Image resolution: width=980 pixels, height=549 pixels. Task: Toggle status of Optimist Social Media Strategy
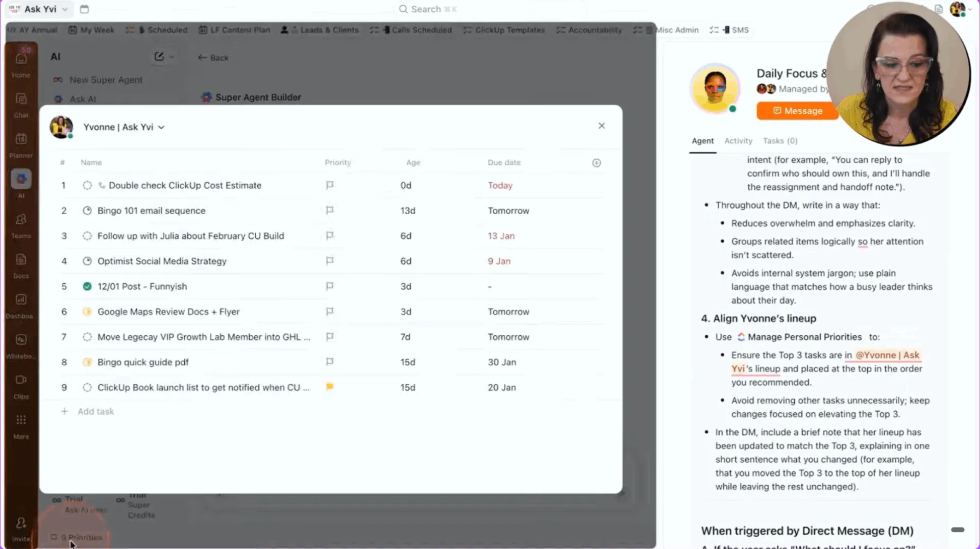pos(87,261)
